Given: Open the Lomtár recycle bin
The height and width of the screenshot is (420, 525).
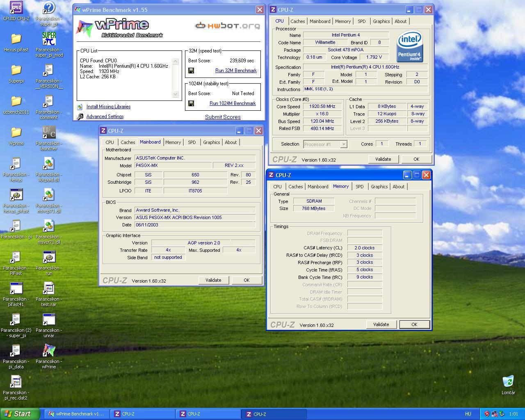Looking at the screenshot, I should [508, 384].
